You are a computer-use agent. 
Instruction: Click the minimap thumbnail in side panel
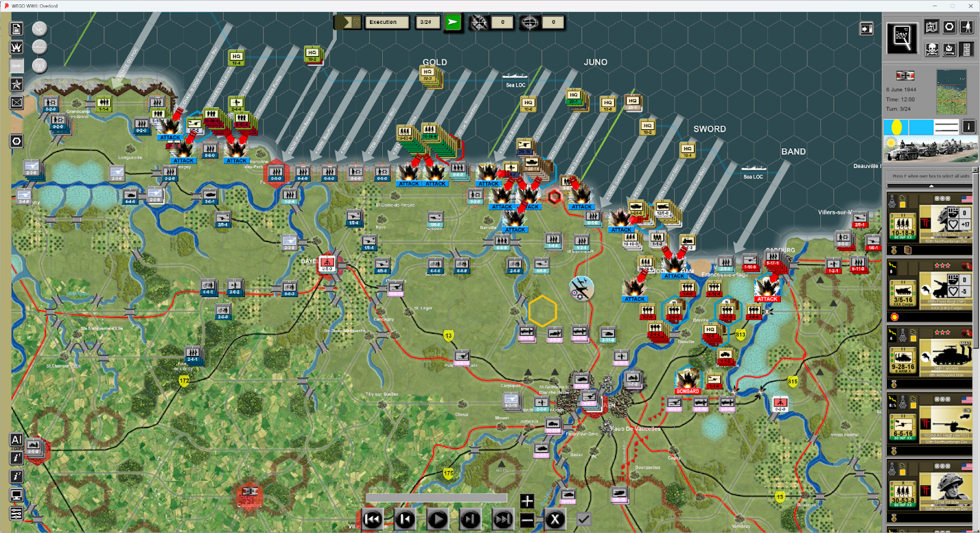click(x=951, y=91)
